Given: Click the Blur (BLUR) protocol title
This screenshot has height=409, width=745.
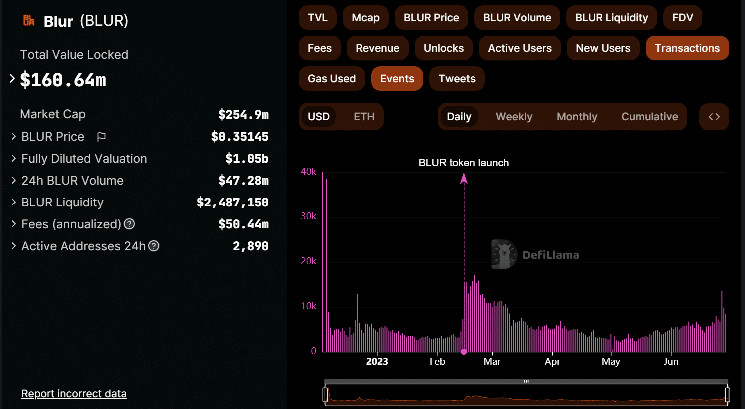Looking at the screenshot, I should click(x=86, y=21).
